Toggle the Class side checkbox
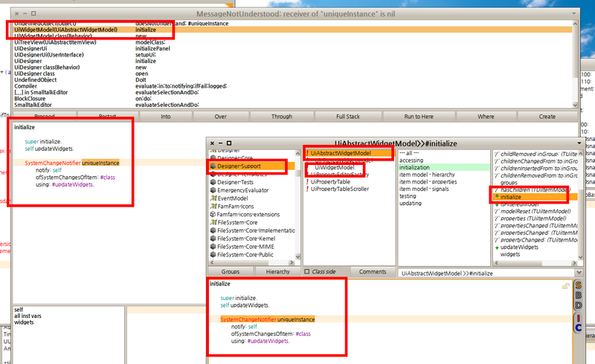The width and height of the screenshot is (595, 364). coord(307,272)
